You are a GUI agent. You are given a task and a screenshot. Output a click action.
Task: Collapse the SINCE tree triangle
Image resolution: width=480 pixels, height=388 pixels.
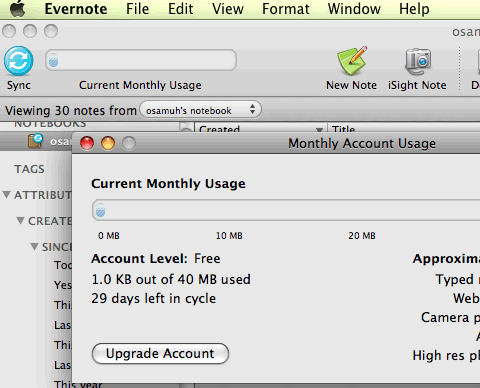coord(34,246)
